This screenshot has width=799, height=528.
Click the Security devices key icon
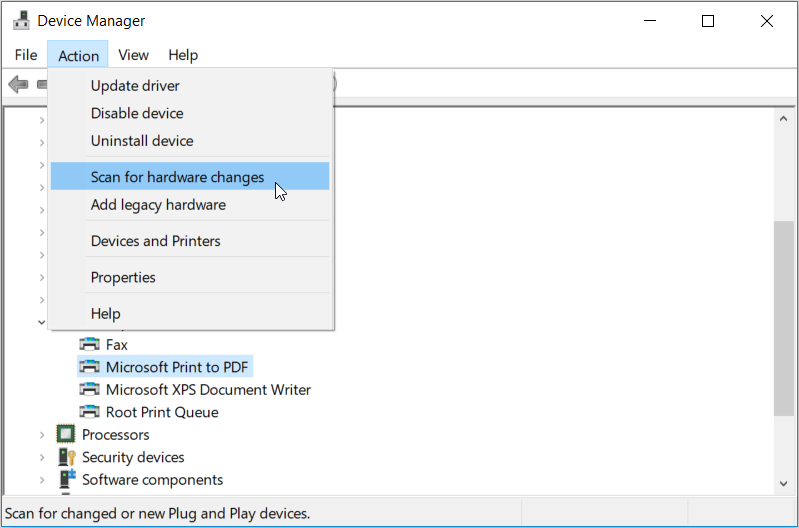pos(67,457)
